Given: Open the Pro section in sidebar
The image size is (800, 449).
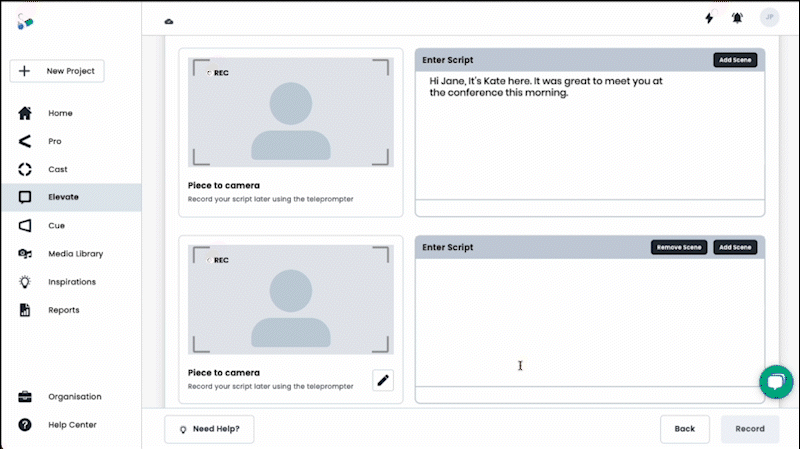Looking at the screenshot, I should 54,141.
